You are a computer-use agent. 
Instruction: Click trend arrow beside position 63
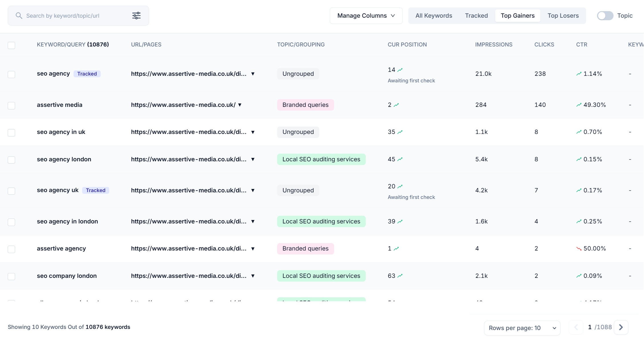click(400, 276)
